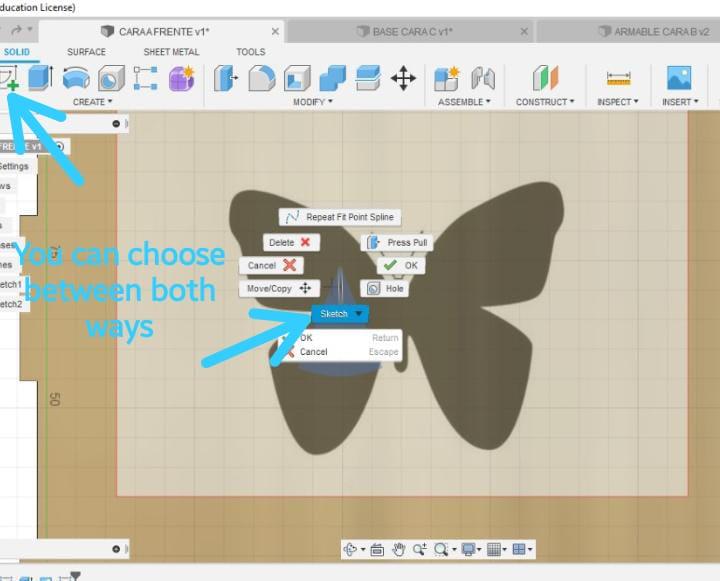The width and height of the screenshot is (720, 581).
Task: Select the Revolve tool
Action: (x=76, y=78)
